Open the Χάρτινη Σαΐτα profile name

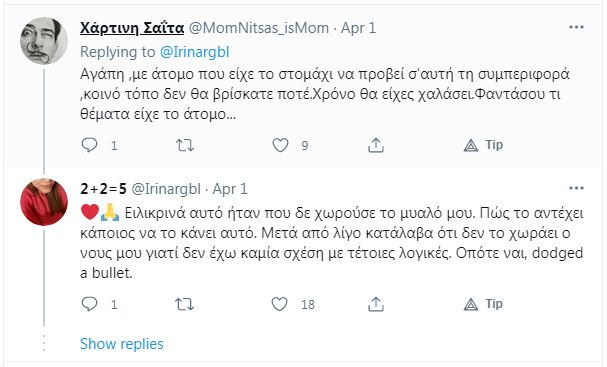132,28
